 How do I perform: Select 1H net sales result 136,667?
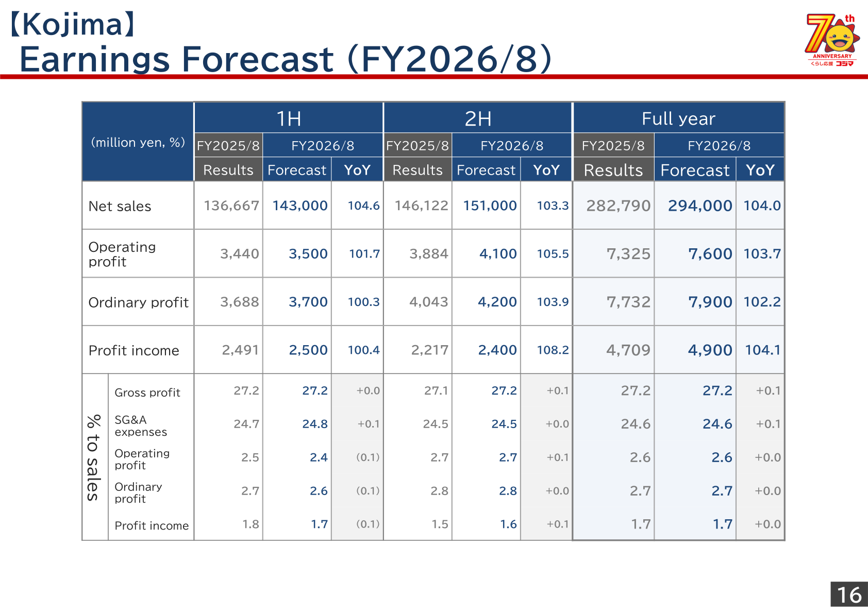(231, 206)
